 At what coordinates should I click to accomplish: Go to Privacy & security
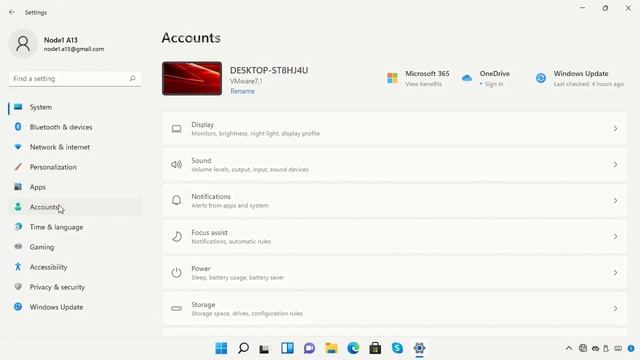75,287
